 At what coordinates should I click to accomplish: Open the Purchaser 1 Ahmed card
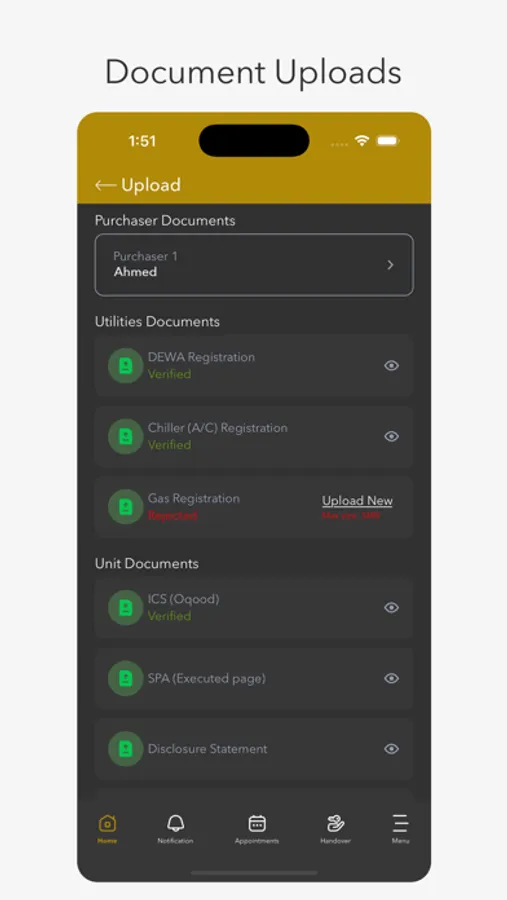(254, 265)
